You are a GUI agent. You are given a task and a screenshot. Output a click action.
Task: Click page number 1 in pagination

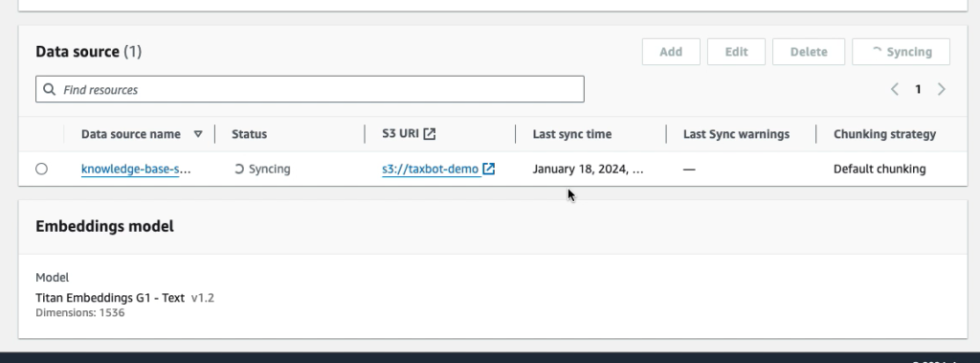pos(918,89)
